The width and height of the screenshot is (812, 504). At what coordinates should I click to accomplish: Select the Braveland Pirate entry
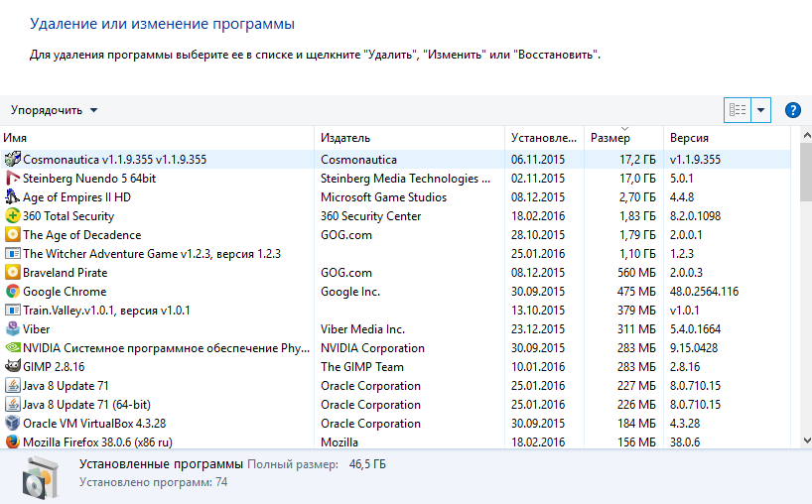[65, 273]
